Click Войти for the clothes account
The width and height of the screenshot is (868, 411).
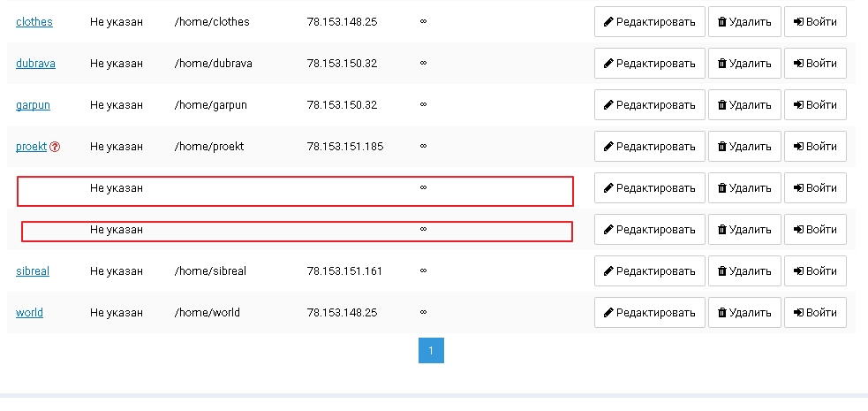click(x=815, y=21)
